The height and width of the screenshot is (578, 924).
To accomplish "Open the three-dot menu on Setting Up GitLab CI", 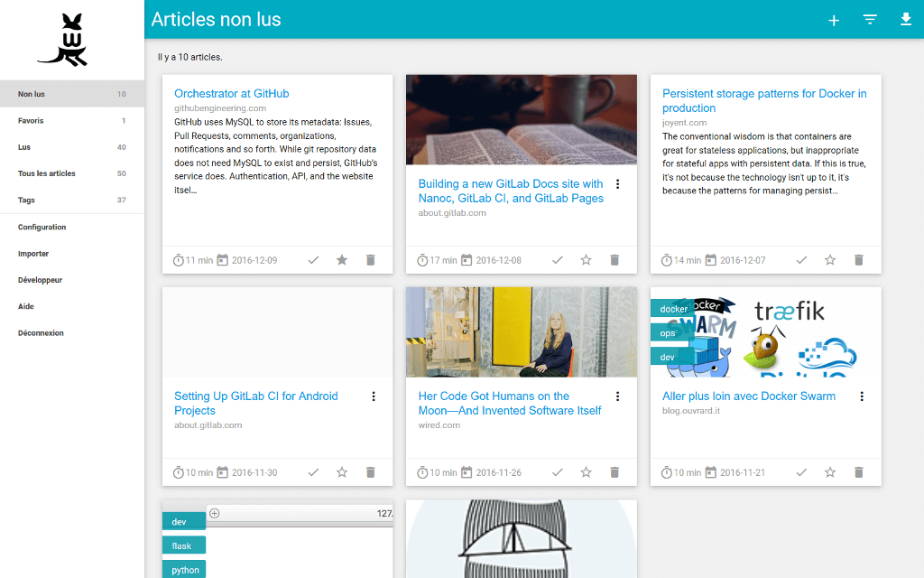I will [374, 396].
